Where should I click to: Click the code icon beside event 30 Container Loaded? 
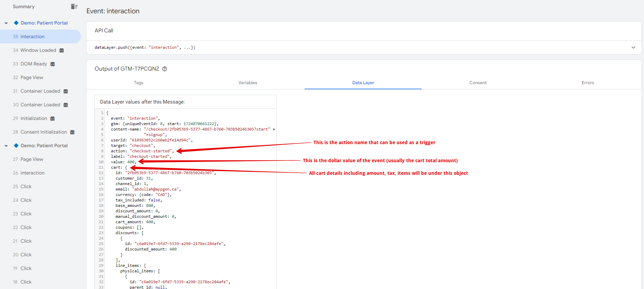click(x=66, y=105)
